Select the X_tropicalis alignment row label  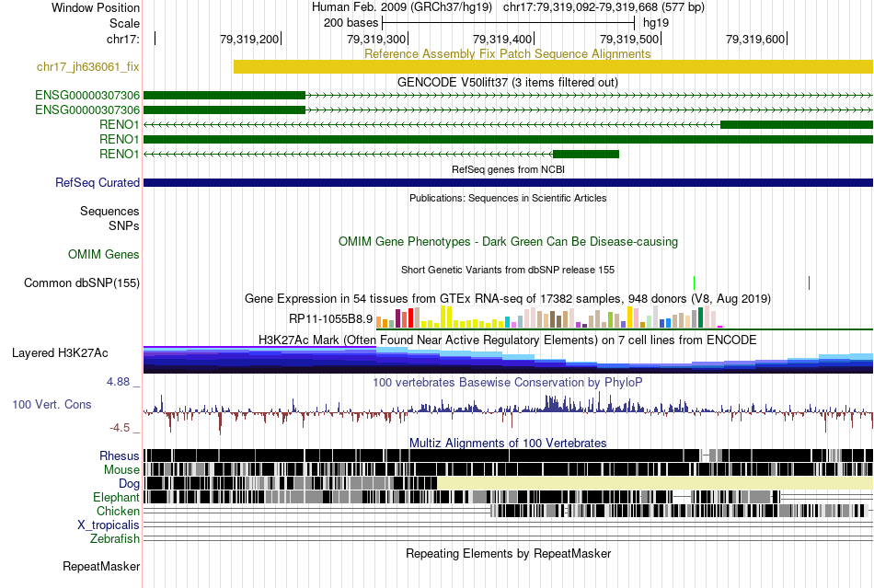coord(109,525)
